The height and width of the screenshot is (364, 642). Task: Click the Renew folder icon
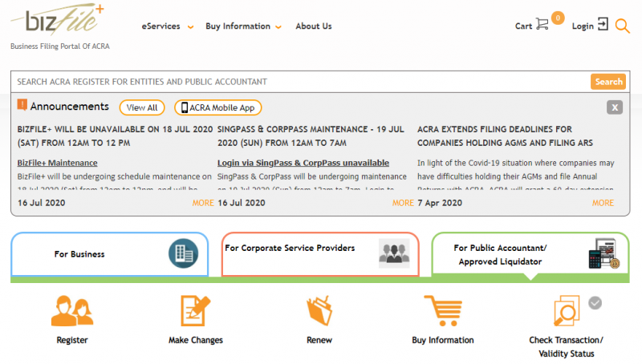coord(319,311)
